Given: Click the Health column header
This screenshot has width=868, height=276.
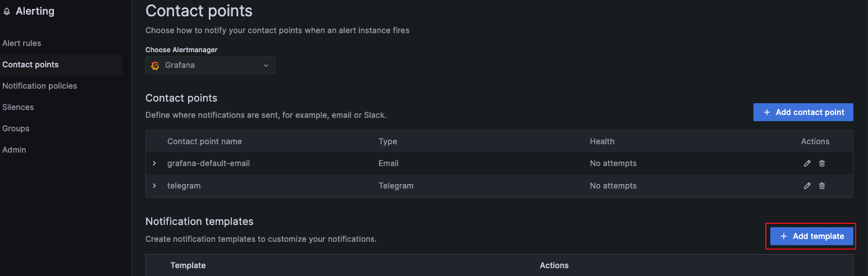Looking at the screenshot, I should 602,141.
